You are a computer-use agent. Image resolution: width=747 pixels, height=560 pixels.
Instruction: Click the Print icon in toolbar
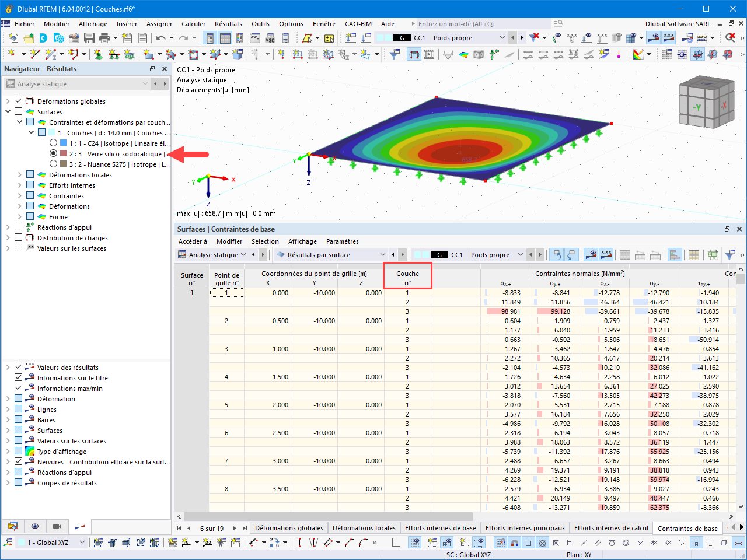click(104, 38)
